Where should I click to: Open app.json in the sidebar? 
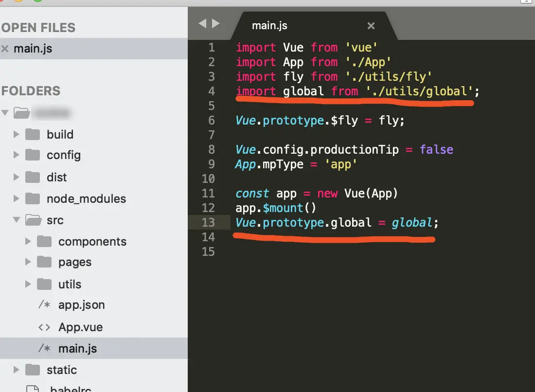pos(82,305)
